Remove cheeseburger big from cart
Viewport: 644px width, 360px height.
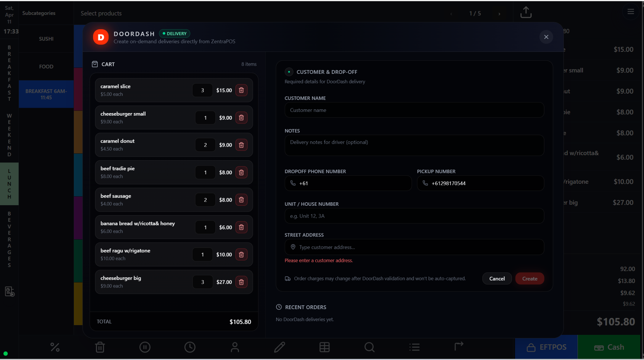[241, 282]
